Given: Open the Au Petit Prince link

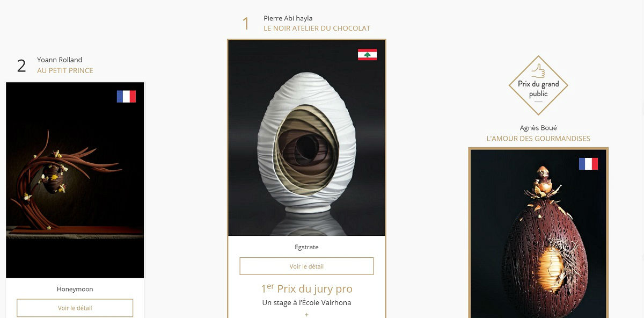Looking at the screenshot, I should click(65, 70).
